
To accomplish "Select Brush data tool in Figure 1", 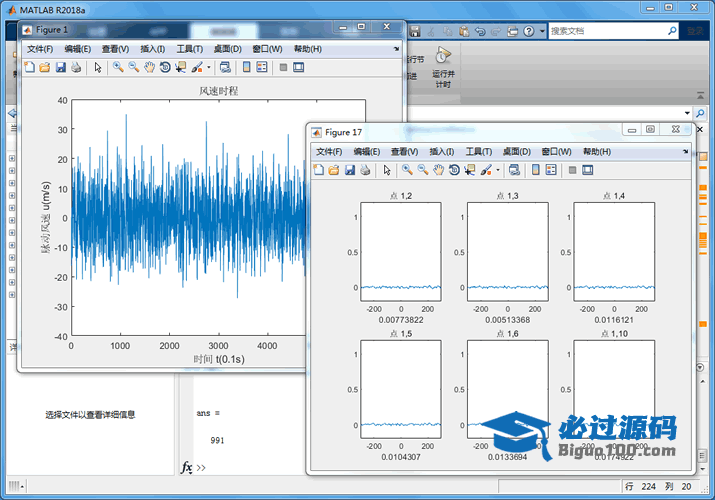I will [197, 67].
